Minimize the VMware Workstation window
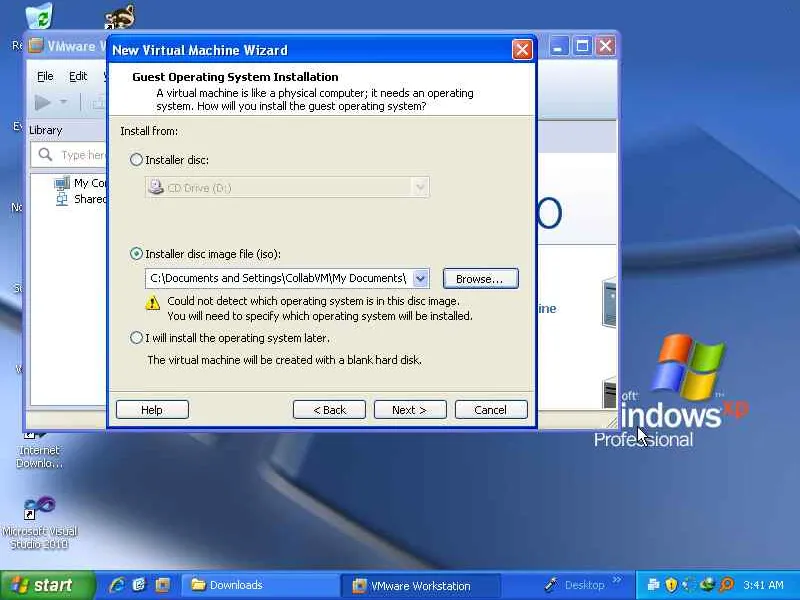800x600 pixels. click(558, 46)
